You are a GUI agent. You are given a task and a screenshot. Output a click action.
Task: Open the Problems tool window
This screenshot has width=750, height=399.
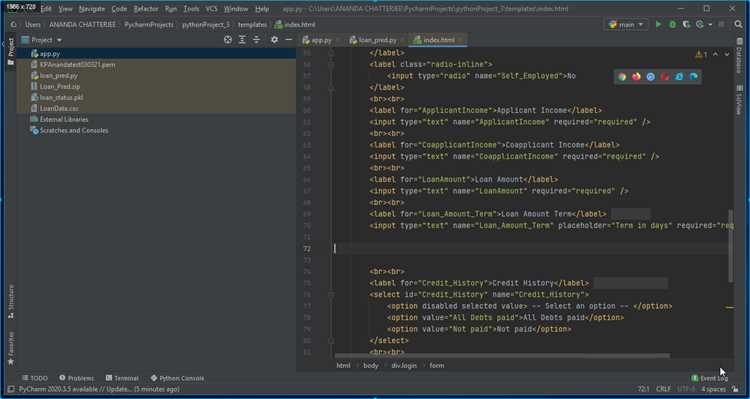click(77, 378)
